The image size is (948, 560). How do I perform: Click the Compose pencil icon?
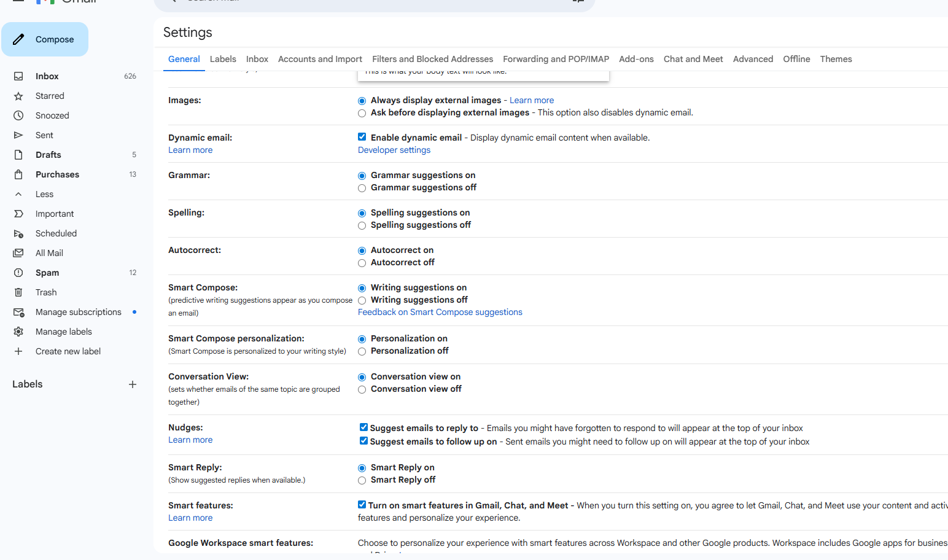tap(19, 39)
